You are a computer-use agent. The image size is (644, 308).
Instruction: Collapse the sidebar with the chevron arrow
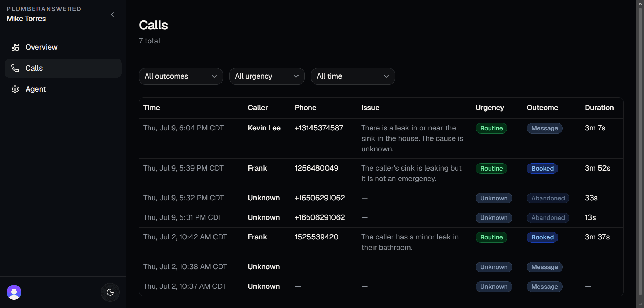point(112,15)
